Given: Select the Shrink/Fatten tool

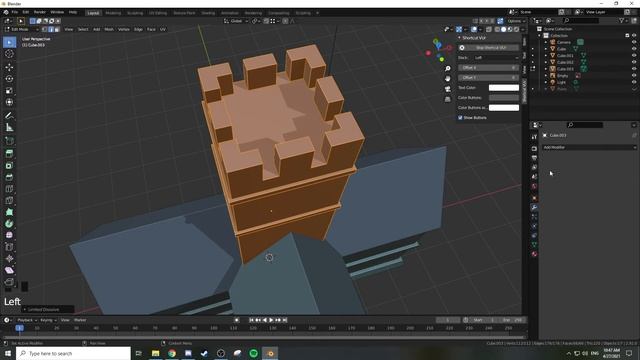Looking at the screenshot, I should [9, 258].
